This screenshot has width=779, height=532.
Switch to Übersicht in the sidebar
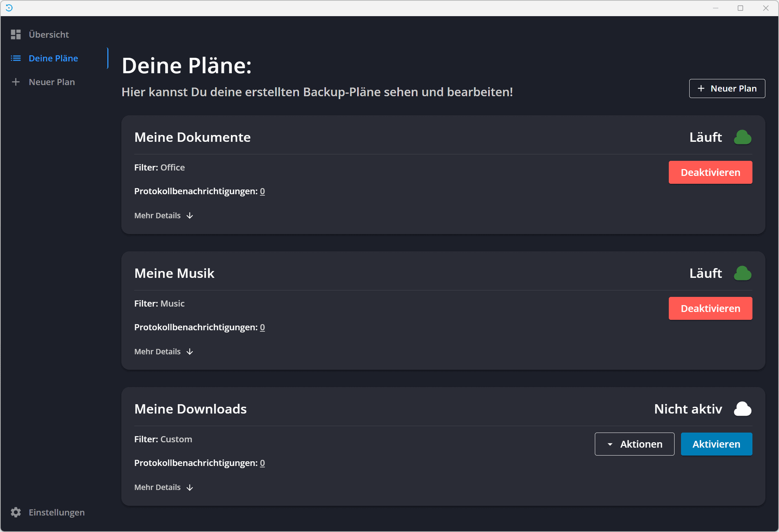(49, 34)
